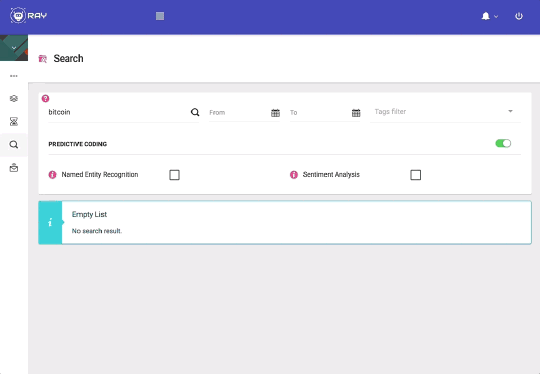Check the Named Entity Recognition box
The image size is (540, 374).
click(175, 175)
